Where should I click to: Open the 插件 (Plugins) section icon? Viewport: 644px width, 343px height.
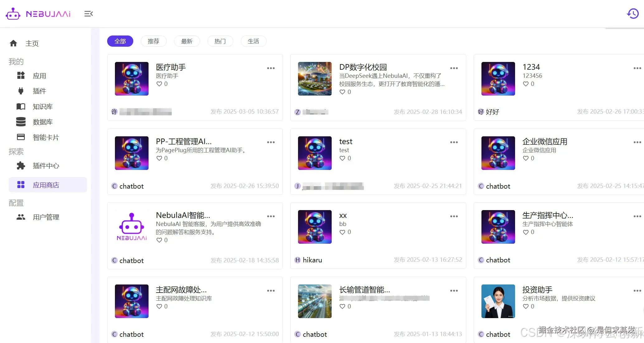21,91
